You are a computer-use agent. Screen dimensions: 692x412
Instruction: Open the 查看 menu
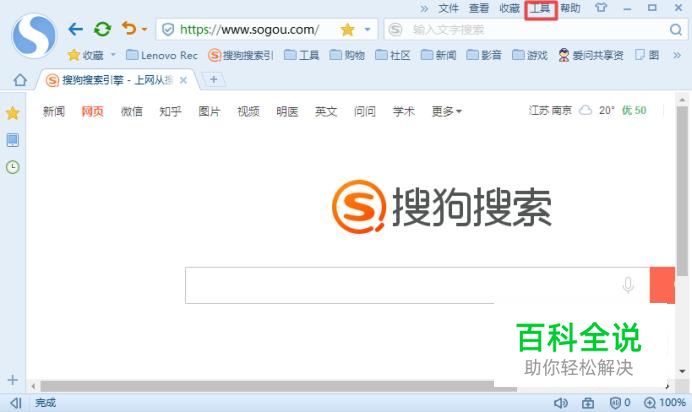pos(479,8)
